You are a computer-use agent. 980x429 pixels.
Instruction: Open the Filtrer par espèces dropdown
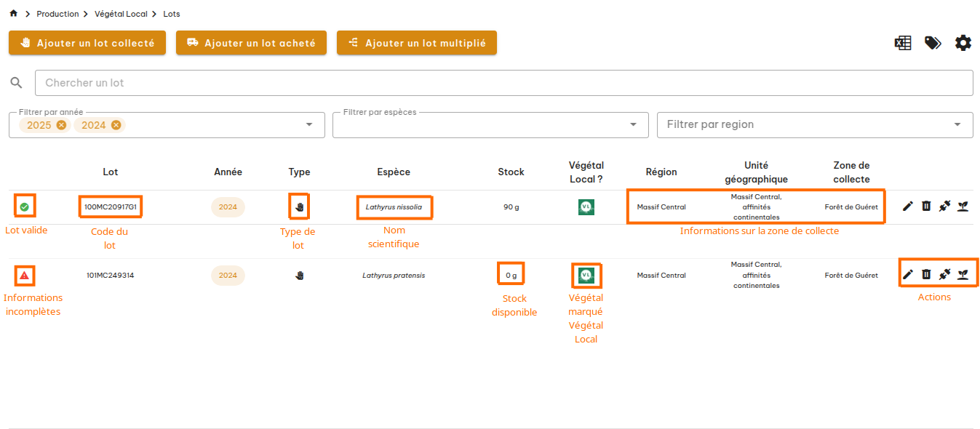[633, 125]
